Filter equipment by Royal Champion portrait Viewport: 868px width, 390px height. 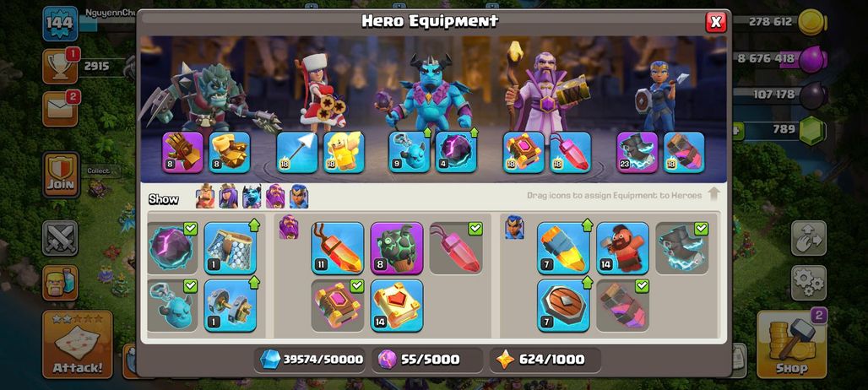click(298, 197)
